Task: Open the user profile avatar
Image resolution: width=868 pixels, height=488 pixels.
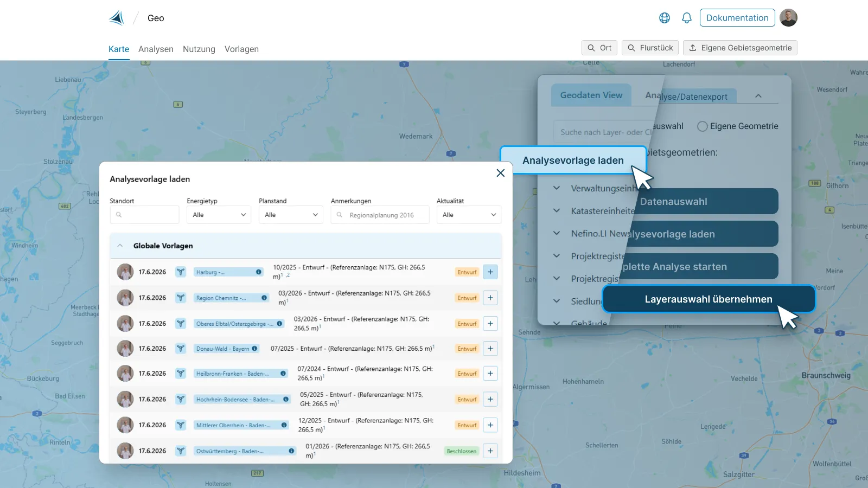Action: click(x=788, y=18)
